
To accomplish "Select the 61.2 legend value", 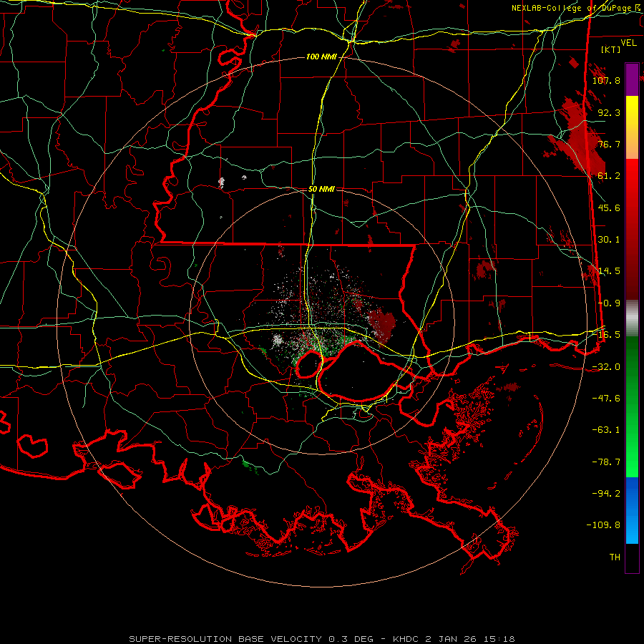I will tap(609, 176).
